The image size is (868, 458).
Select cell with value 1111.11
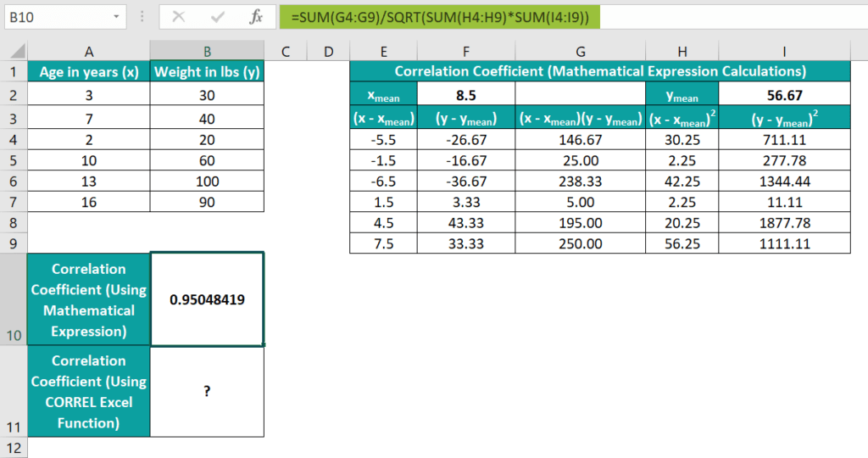pos(784,243)
